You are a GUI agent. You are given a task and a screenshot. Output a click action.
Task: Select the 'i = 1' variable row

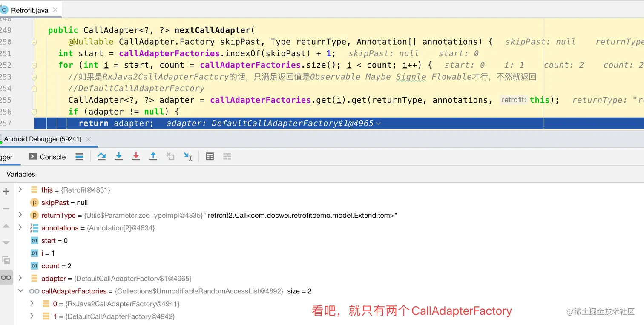(329, 253)
